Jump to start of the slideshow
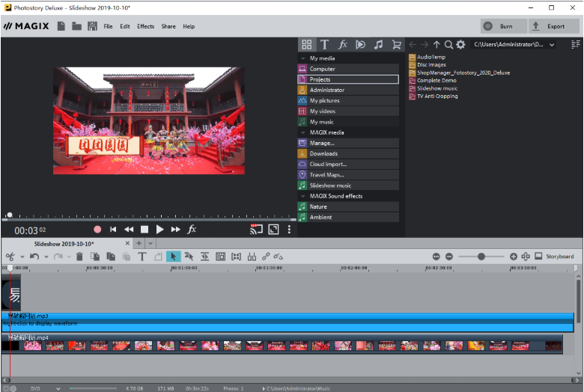The image size is (584, 392). pyautogui.click(x=113, y=230)
